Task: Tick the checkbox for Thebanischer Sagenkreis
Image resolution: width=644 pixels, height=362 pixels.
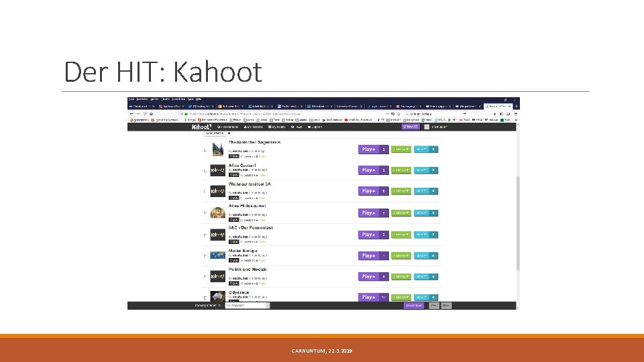Action: tap(205, 150)
